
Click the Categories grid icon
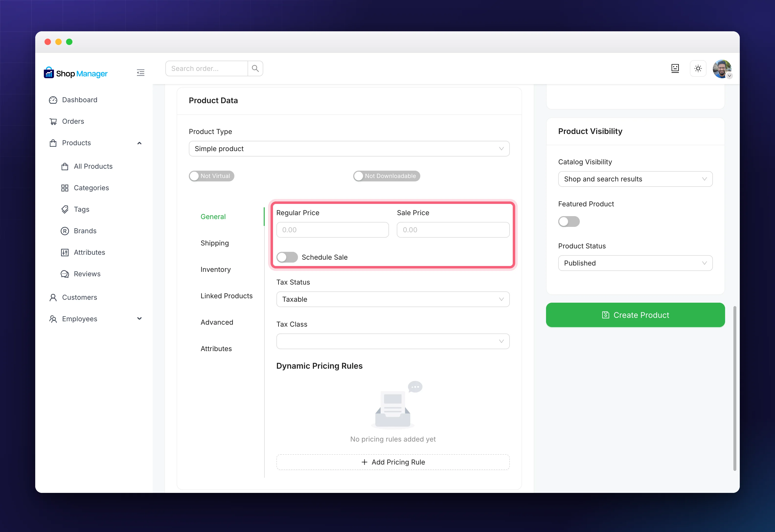pos(65,188)
